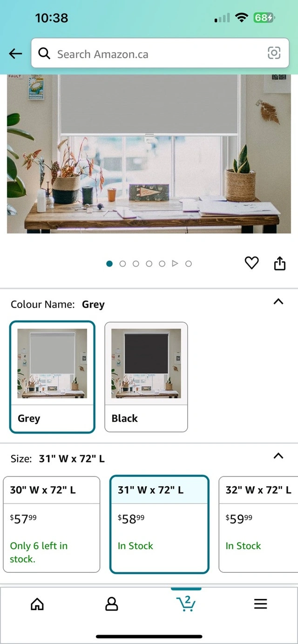This screenshot has width=298, height=644.
Task: Open the hamburger menu icon
Action: pyautogui.click(x=260, y=604)
